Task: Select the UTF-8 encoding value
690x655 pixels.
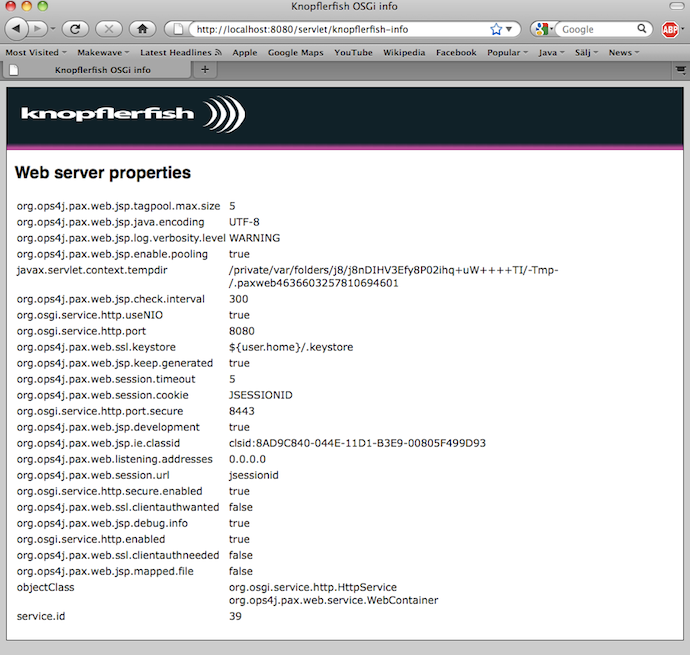Action: [x=244, y=222]
